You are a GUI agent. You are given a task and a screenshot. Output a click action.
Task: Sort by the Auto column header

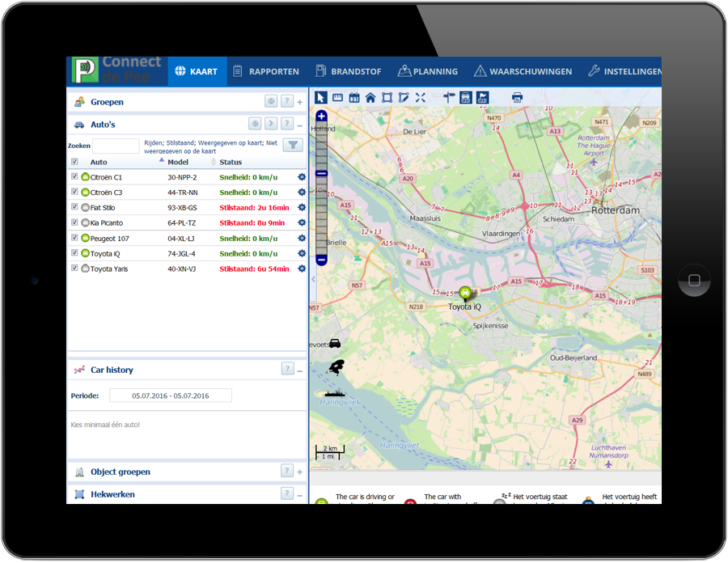pos(99,162)
